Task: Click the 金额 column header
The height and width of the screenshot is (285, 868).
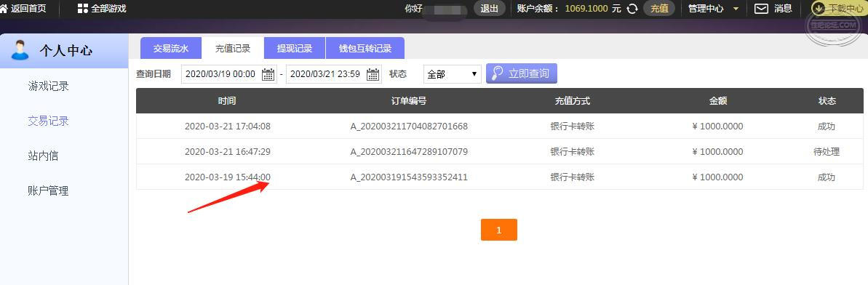Action: click(x=717, y=101)
